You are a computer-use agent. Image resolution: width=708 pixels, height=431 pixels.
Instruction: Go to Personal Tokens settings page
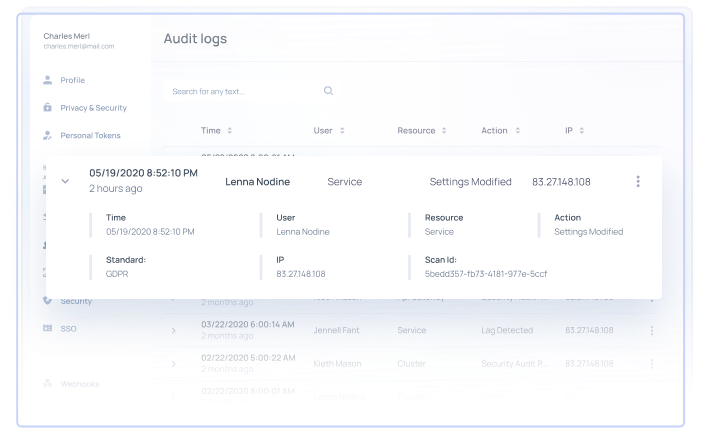pyautogui.click(x=91, y=135)
